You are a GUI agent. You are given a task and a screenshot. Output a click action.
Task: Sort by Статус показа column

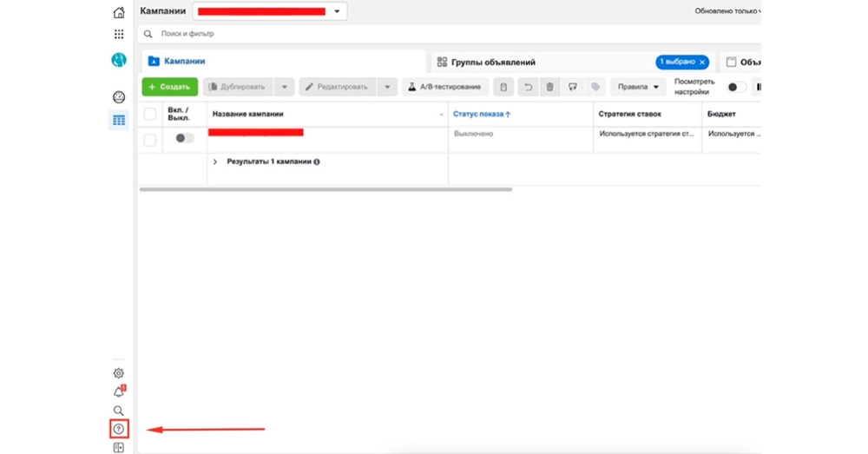(x=482, y=114)
